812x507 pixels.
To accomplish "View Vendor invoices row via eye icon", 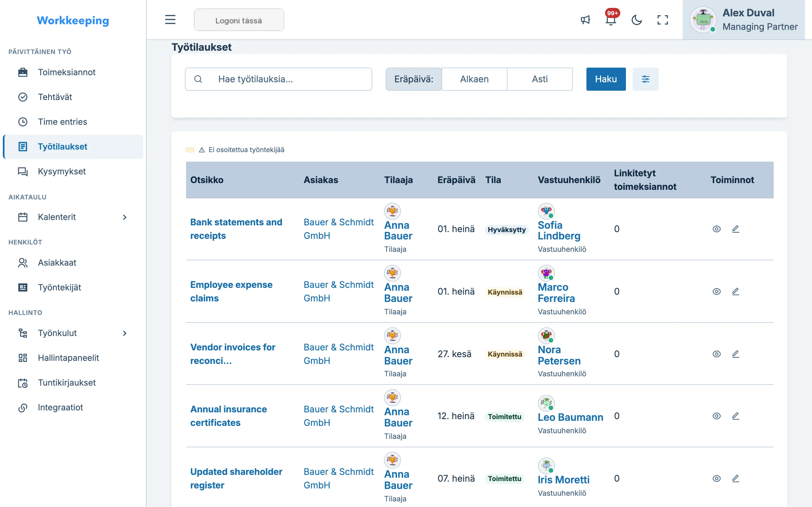I will pos(716,354).
